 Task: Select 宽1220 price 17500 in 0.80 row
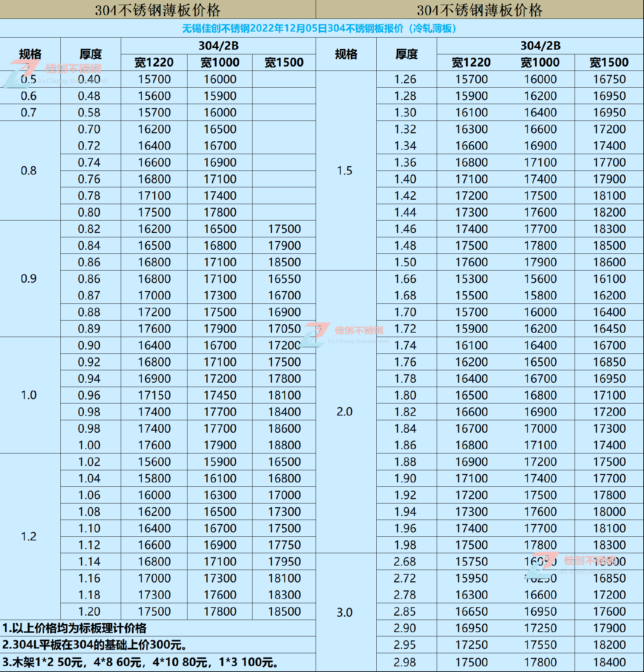pyautogui.click(x=155, y=212)
